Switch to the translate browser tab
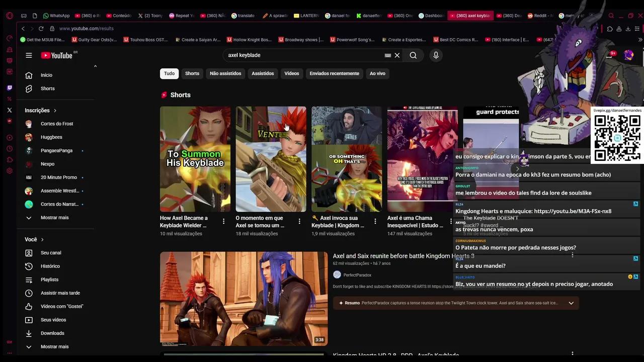 pos(243,16)
